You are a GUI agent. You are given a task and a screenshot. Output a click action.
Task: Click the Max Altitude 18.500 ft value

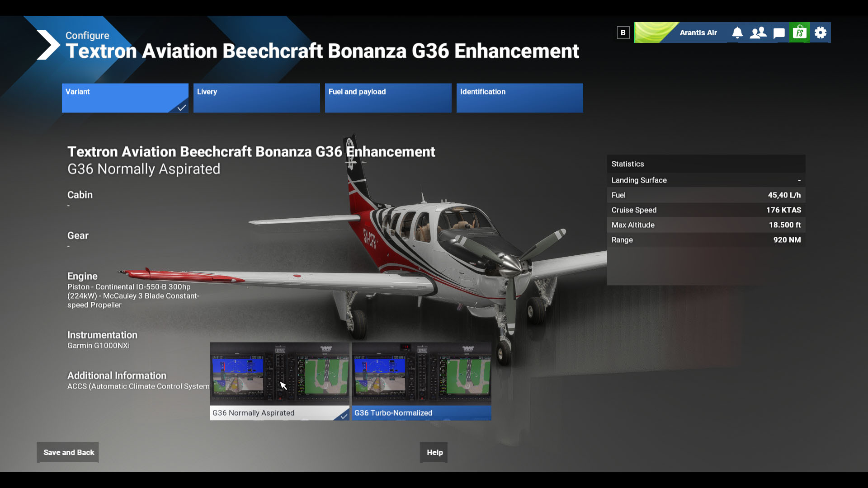tap(785, 225)
